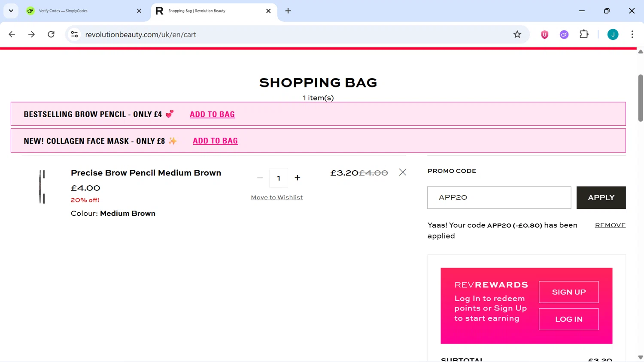Open the Extensions puzzle icon

[x=584, y=34]
